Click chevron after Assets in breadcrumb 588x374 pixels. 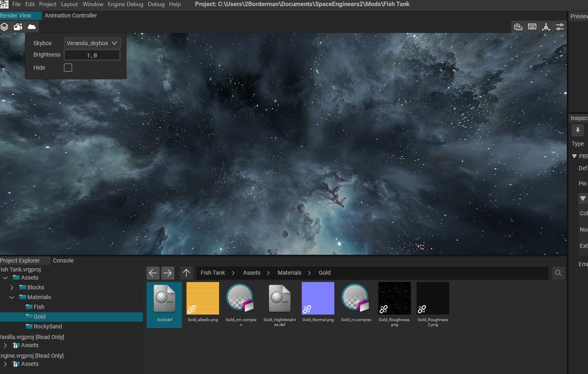pyautogui.click(x=268, y=273)
